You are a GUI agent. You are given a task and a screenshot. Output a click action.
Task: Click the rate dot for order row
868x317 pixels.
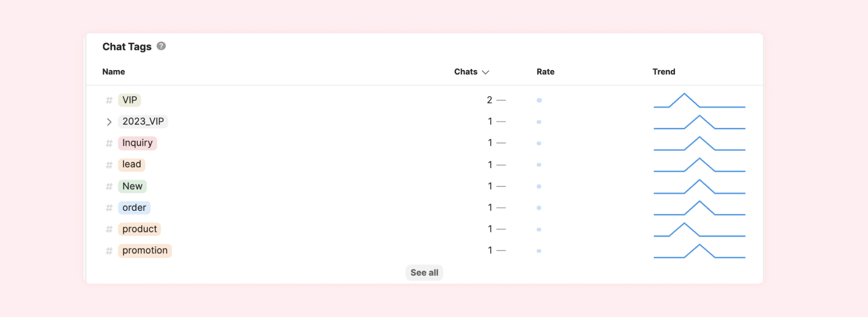[x=539, y=208]
